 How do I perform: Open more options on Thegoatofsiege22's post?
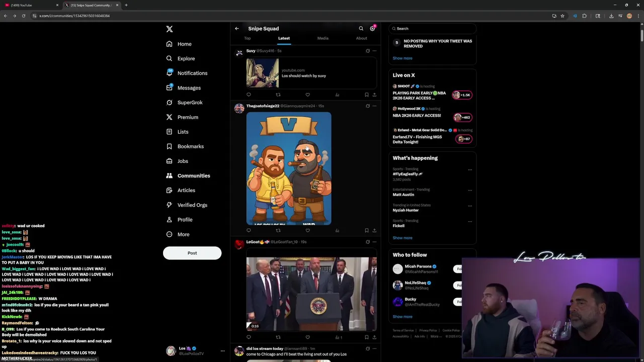[374, 106]
